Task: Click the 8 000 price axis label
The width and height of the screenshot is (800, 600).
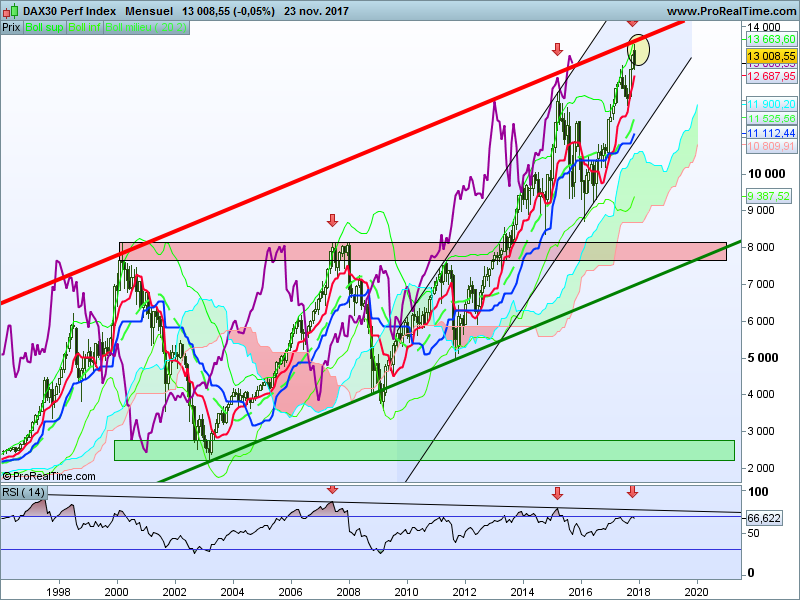Action: click(x=761, y=246)
